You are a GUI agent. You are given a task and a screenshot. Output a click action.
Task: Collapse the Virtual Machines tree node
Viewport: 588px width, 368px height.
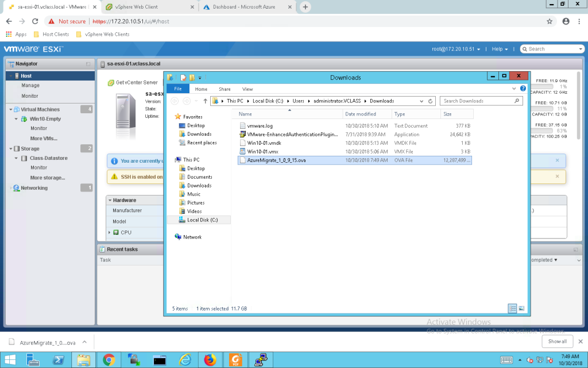[11, 110]
